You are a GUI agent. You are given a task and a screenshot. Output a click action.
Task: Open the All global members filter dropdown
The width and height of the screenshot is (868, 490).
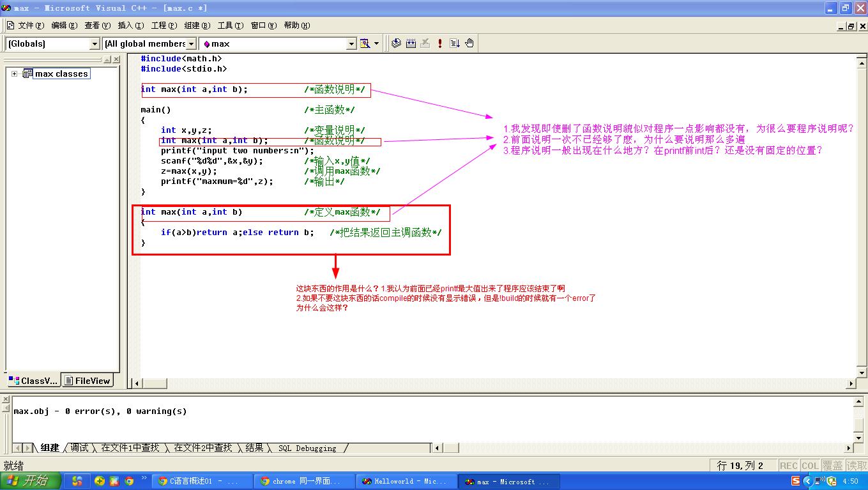(191, 43)
